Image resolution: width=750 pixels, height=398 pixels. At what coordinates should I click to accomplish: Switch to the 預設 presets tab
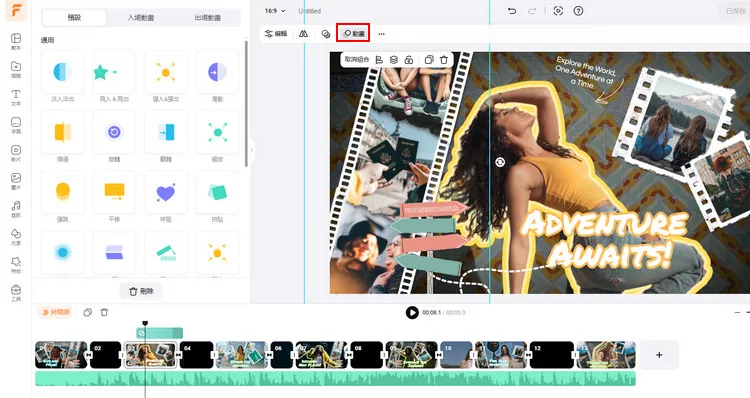(x=74, y=18)
